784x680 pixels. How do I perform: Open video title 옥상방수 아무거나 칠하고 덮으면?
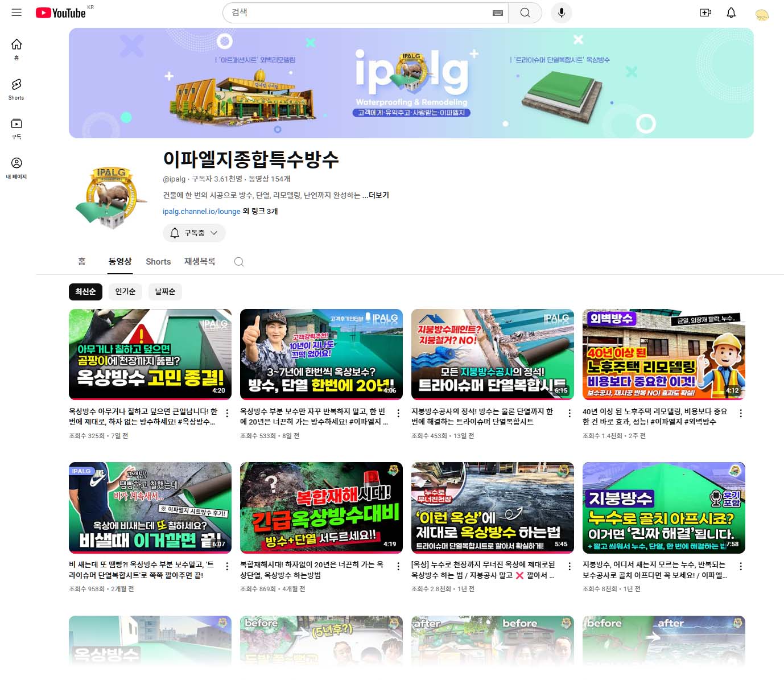[143, 417]
